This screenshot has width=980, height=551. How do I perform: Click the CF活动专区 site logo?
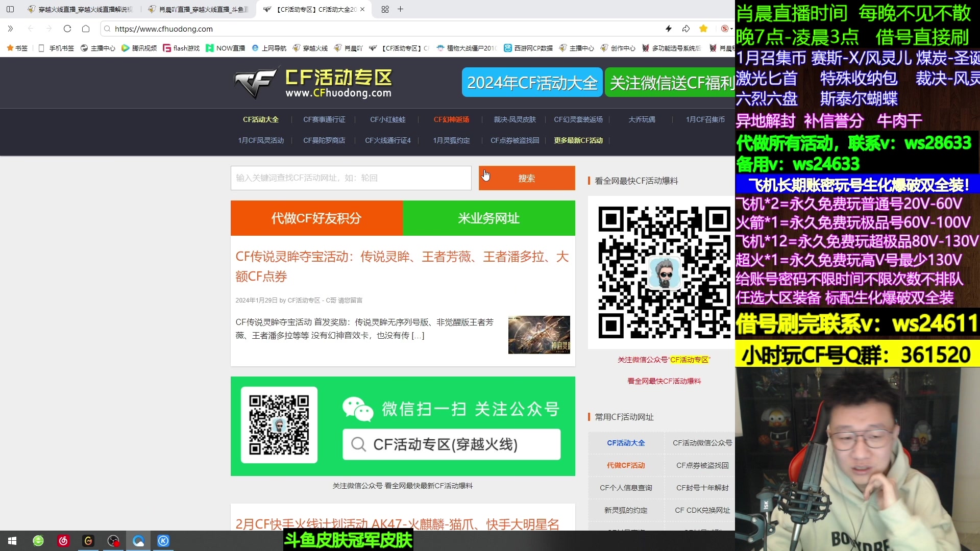coord(313,83)
